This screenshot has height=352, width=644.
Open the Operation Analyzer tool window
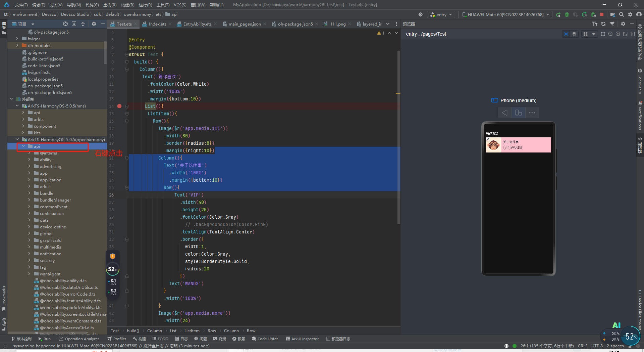pos(79,339)
